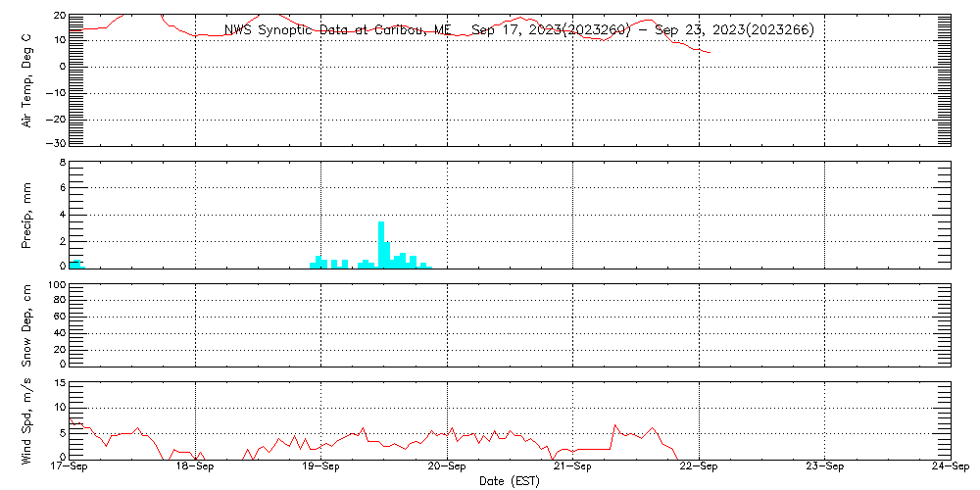This screenshot has height=490, width=980.
Task: Select the 17-Sep date tick label
Action: tap(71, 468)
